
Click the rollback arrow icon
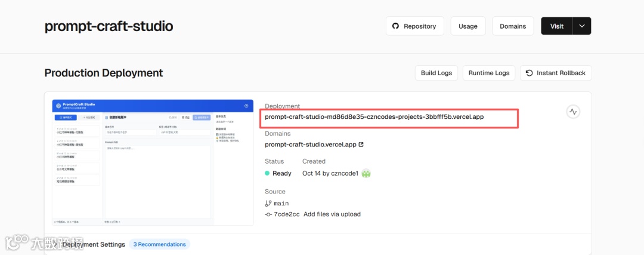click(x=530, y=73)
